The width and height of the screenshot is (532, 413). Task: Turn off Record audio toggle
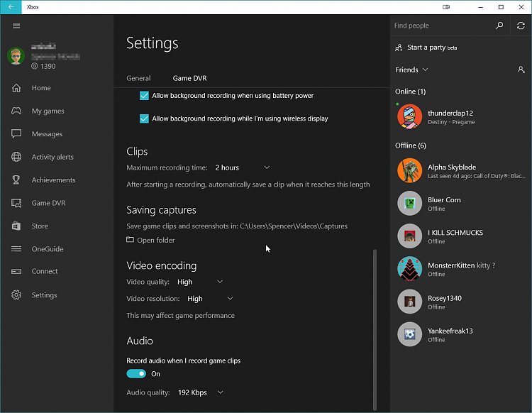pos(136,374)
